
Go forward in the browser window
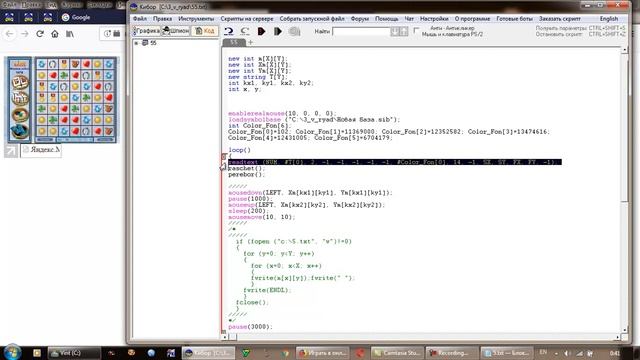(x=24, y=34)
